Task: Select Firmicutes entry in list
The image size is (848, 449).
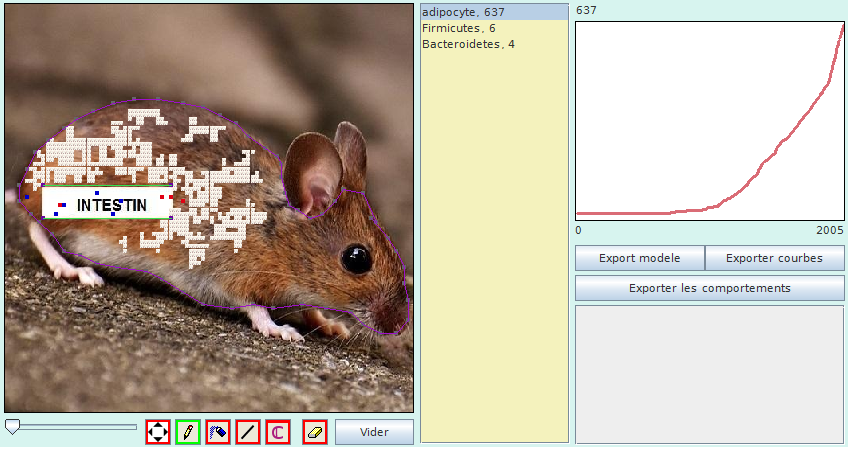Action: coord(458,28)
